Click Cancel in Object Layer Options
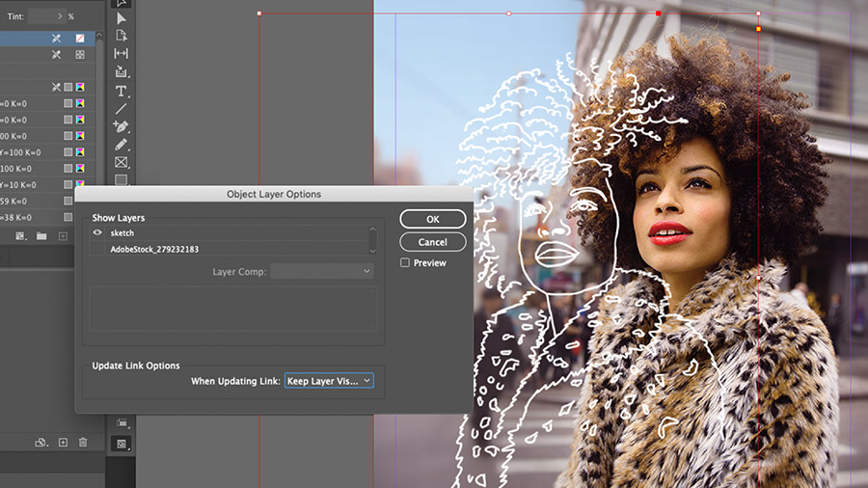Screen dimensions: 868x488 click(x=433, y=242)
